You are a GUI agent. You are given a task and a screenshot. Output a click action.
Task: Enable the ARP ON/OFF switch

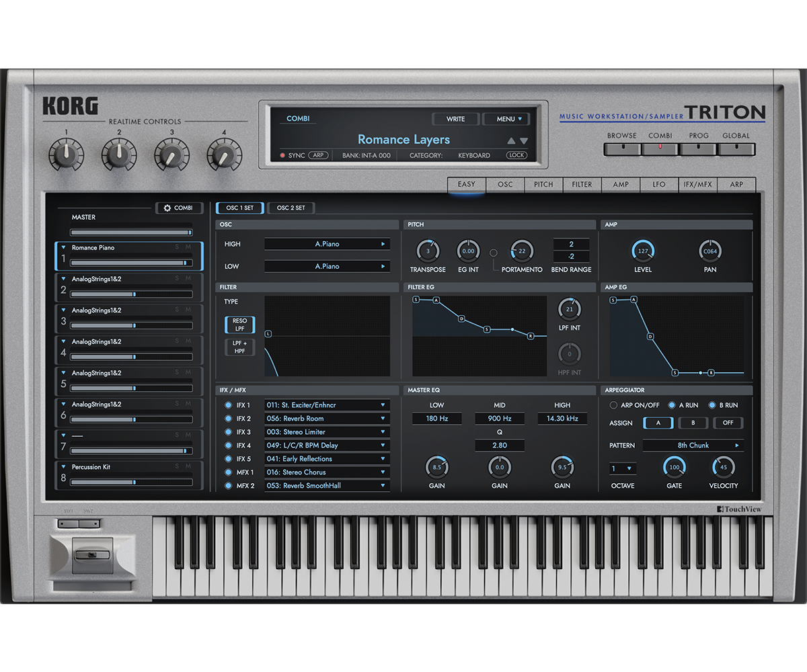pyautogui.click(x=613, y=405)
